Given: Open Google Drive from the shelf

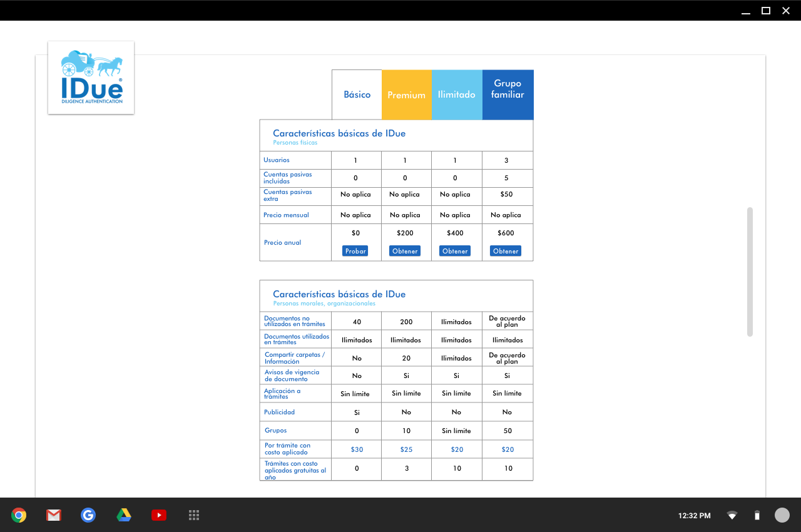Looking at the screenshot, I should (x=124, y=515).
